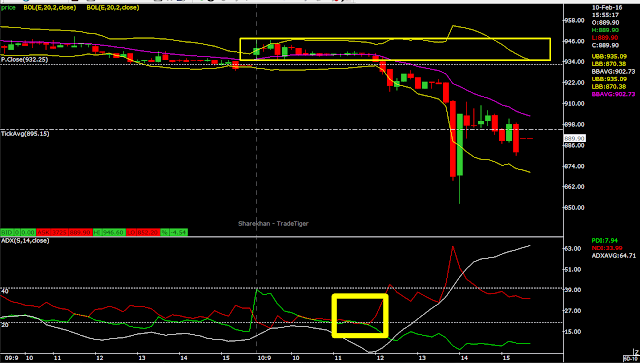Click the 850.00 price axis label
Screen dimensions: 640x363
tap(576, 207)
